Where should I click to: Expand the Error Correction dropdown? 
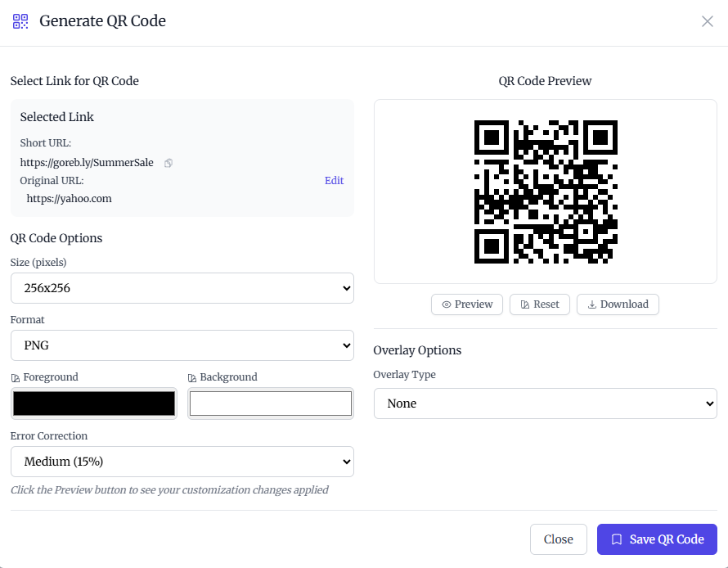[x=182, y=462]
